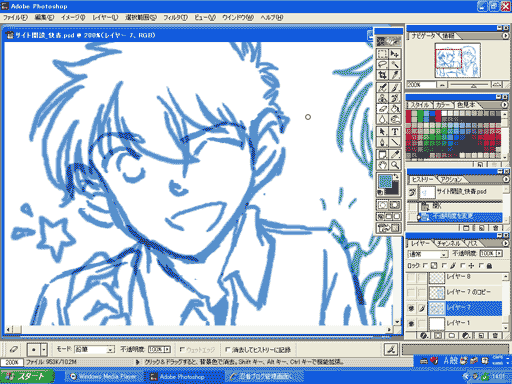Select the Type tool

(395, 132)
